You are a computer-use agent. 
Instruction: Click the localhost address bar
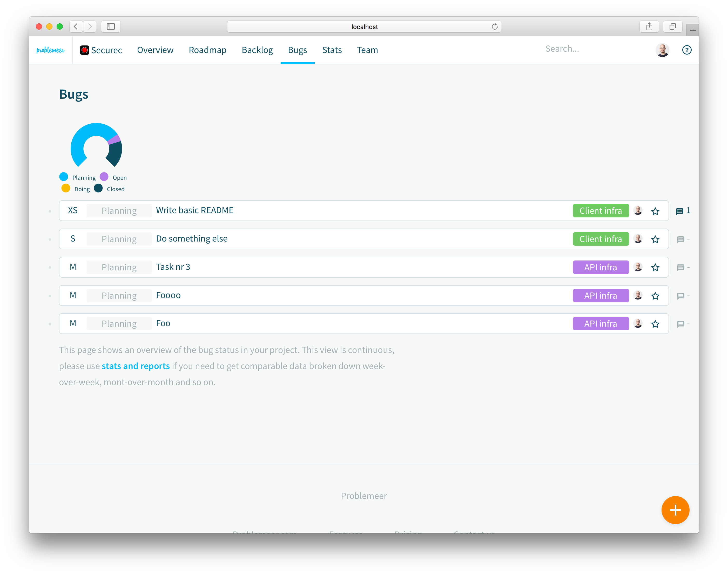coord(364,26)
